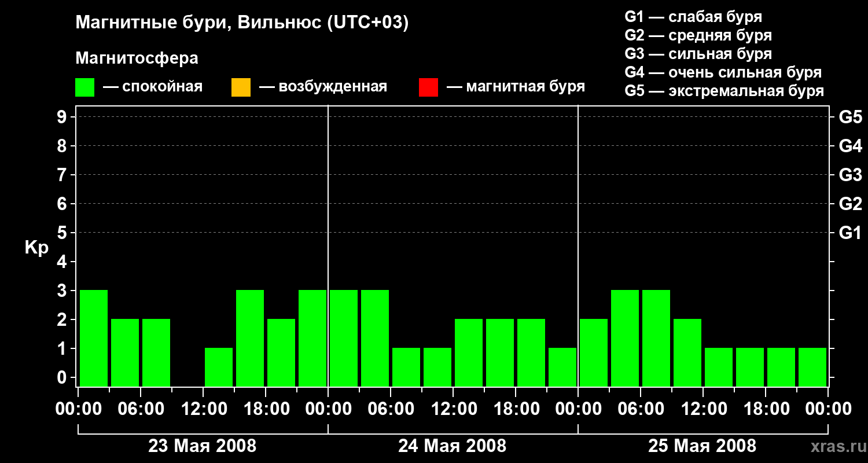Click the G4 label on the right axis
This screenshot has width=868, height=463.
[851, 146]
